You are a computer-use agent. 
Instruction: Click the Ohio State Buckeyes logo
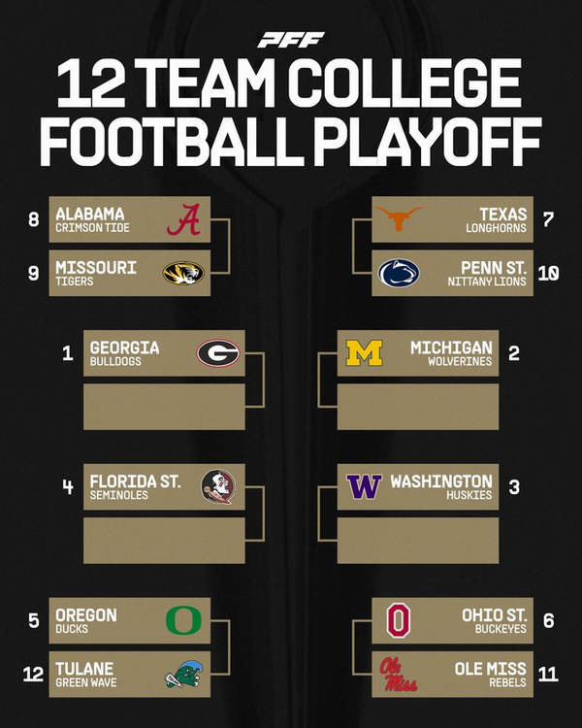point(398,620)
